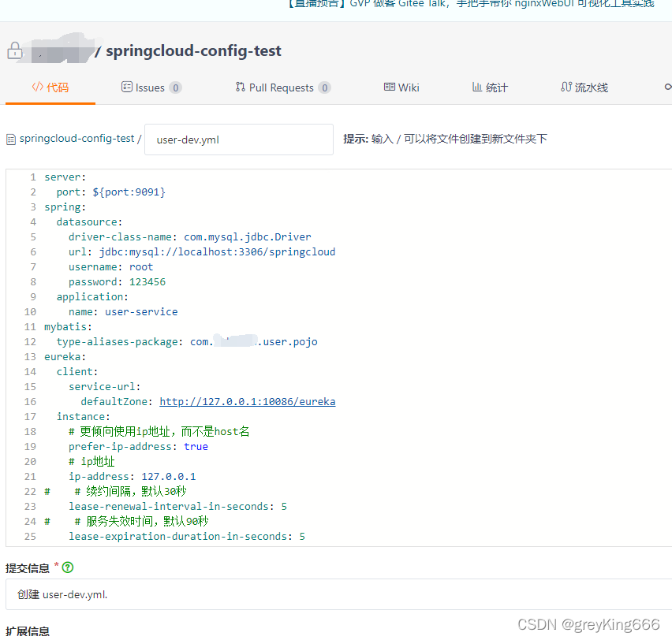Click the 'password: 123456' line
The height and width of the screenshot is (640, 672).
click(117, 282)
